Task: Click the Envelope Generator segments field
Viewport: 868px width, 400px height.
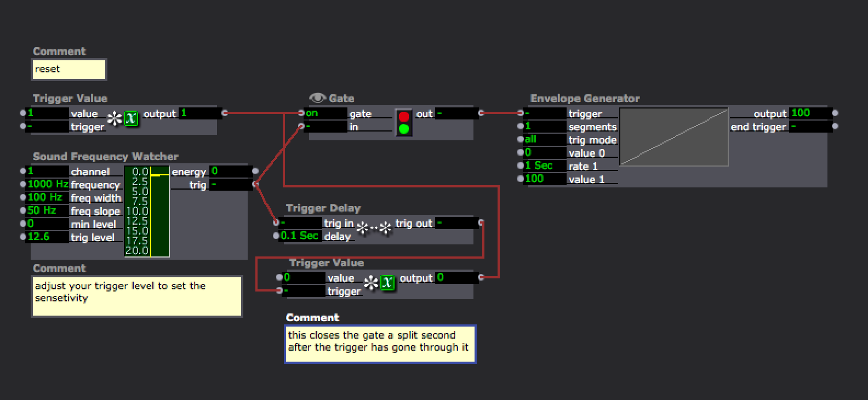Action: click(545, 127)
